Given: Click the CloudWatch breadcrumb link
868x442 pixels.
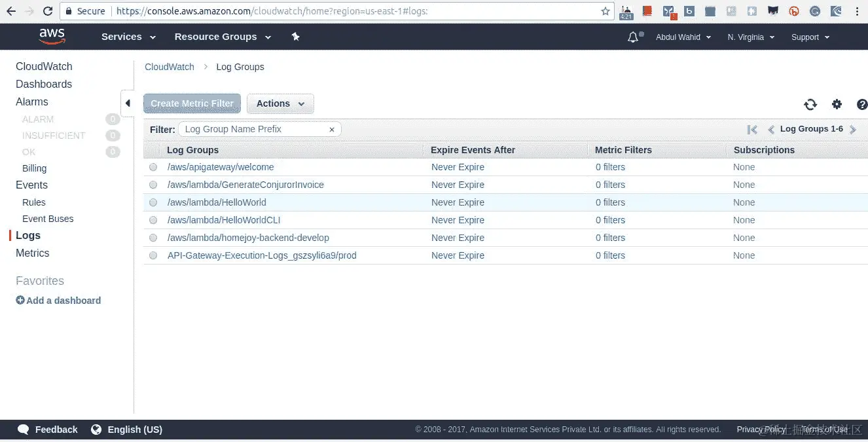Looking at the screenshot, I should tap(170, 67).
